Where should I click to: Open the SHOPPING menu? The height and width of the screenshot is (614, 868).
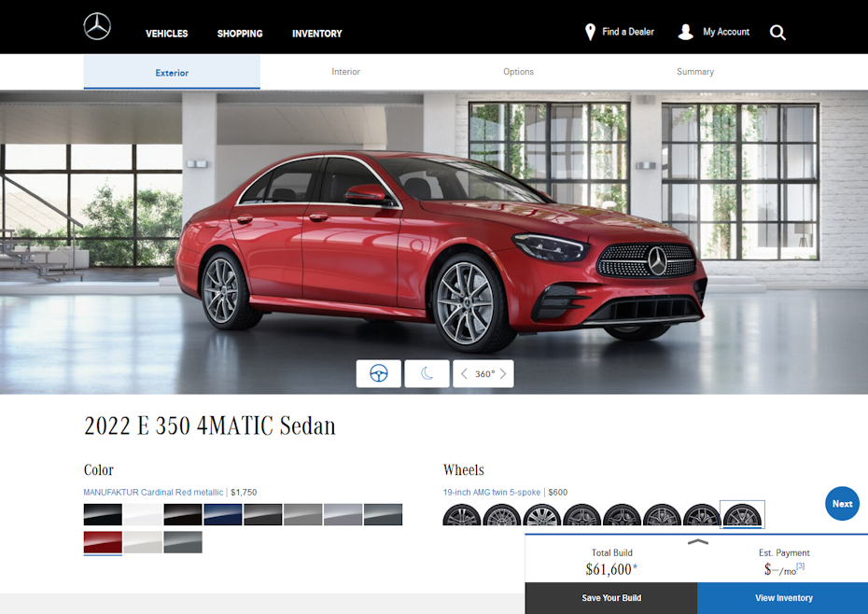pyautogui.click(x=239, y=34)
